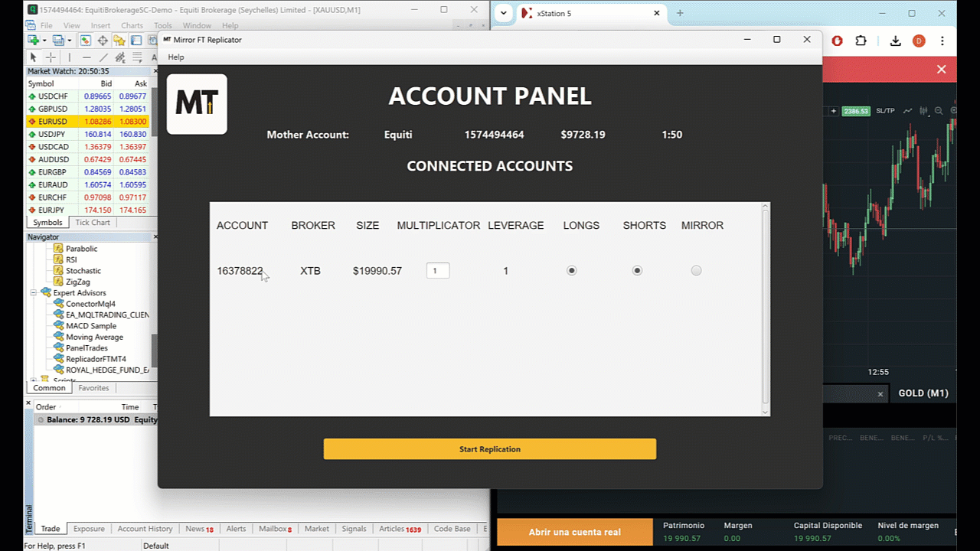Click the Market Watch star folder icon
This screenshot has width=980, height=551.
(119, 41)
